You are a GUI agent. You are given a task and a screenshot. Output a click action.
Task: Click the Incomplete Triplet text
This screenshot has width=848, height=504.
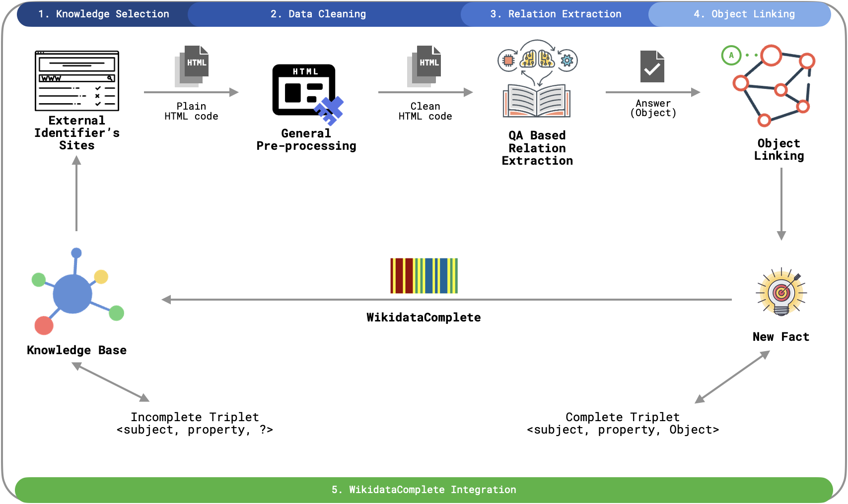tap(195, 423)
